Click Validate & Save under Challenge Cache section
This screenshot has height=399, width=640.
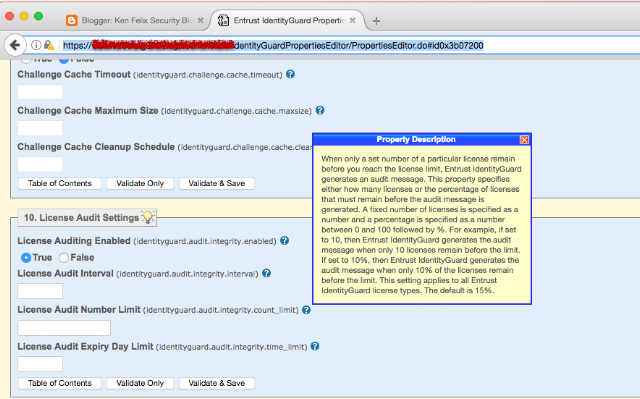click(217, 183)
